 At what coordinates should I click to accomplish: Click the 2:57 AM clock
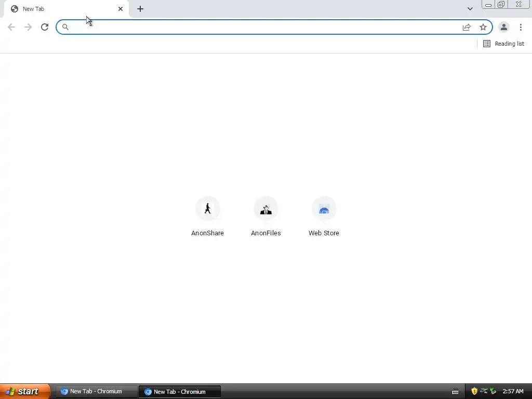pos(513,392)
